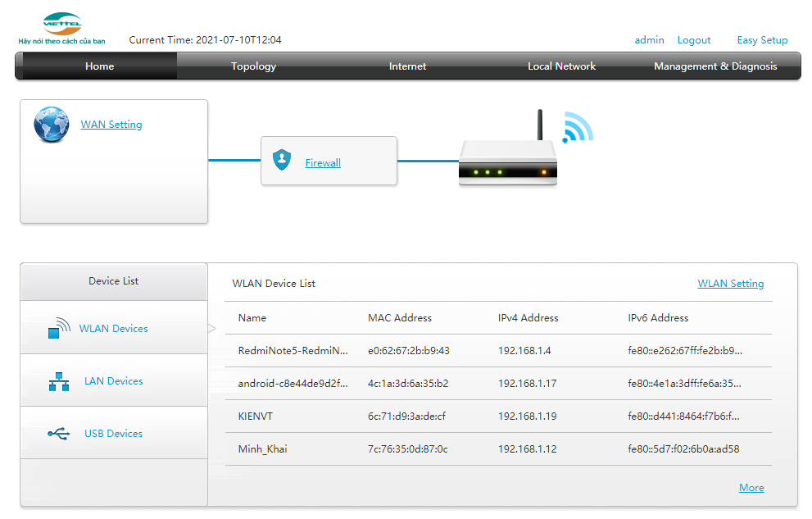Click the USB Devices icon
Screen dimensions: 812x519
coord(59,434)
